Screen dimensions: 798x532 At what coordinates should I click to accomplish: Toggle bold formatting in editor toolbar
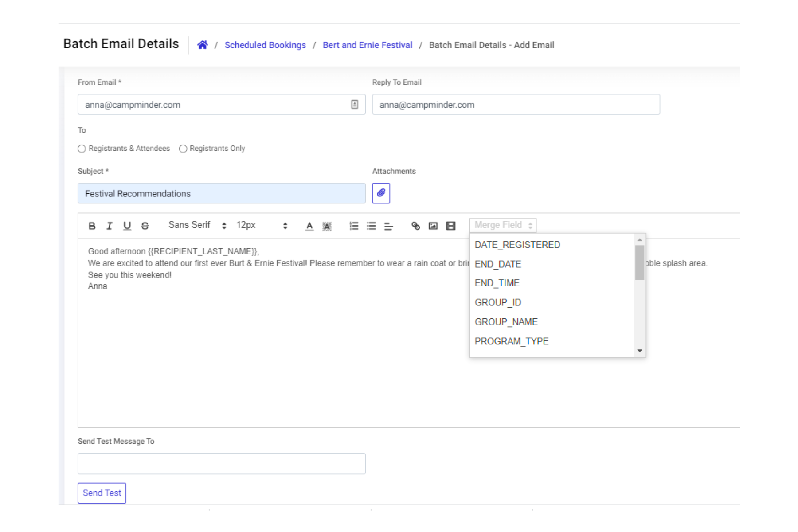(x=92, y=226)
